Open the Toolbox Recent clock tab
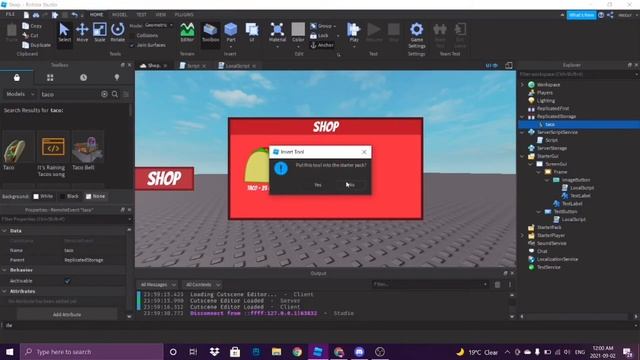This screenshot has width=640, height=360. [x=83, y=78]
